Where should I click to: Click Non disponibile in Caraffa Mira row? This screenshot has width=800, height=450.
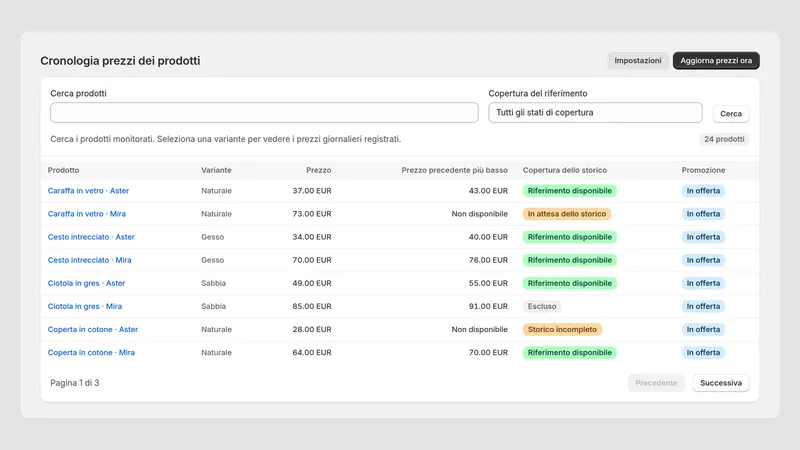[480, 214]
